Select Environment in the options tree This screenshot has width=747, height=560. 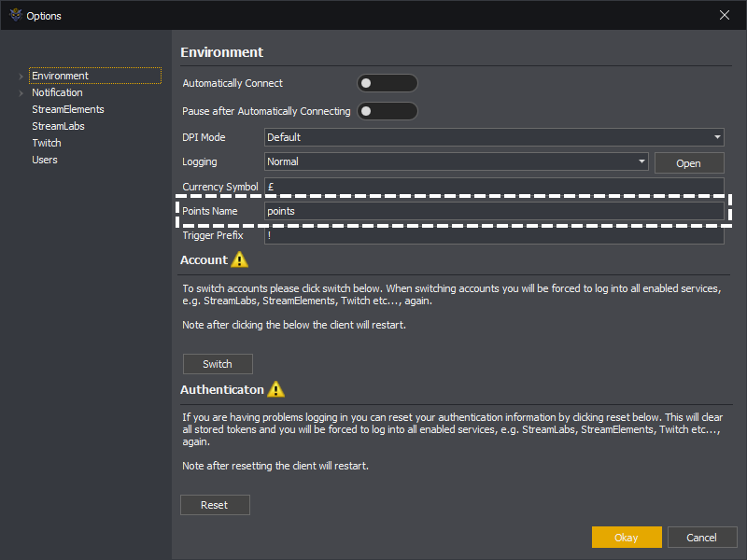[95, 76]
